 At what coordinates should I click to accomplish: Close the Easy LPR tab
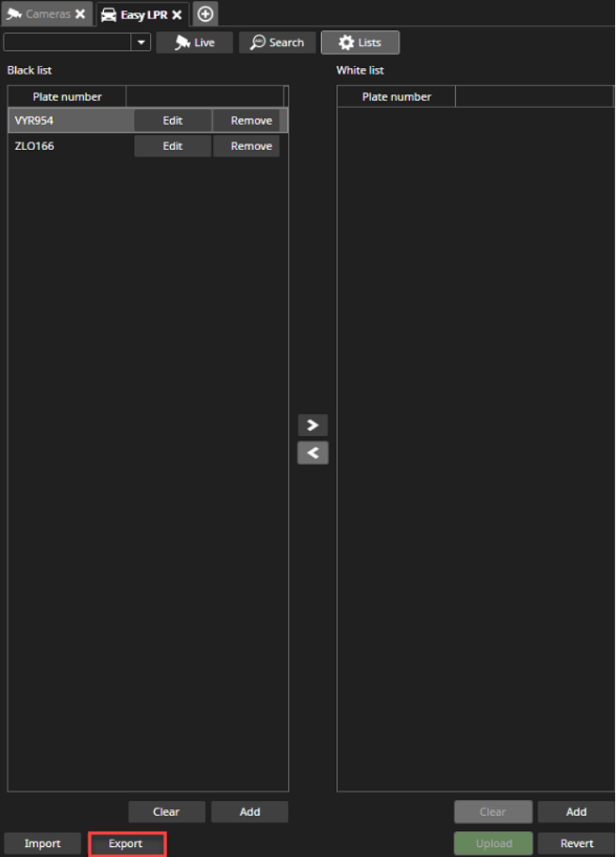(177, 15)
